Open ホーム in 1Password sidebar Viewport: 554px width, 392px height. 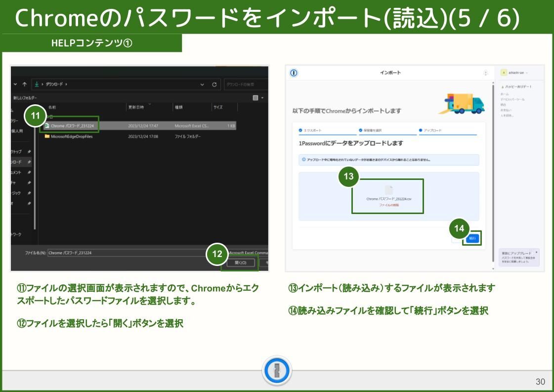click(505, 94)
